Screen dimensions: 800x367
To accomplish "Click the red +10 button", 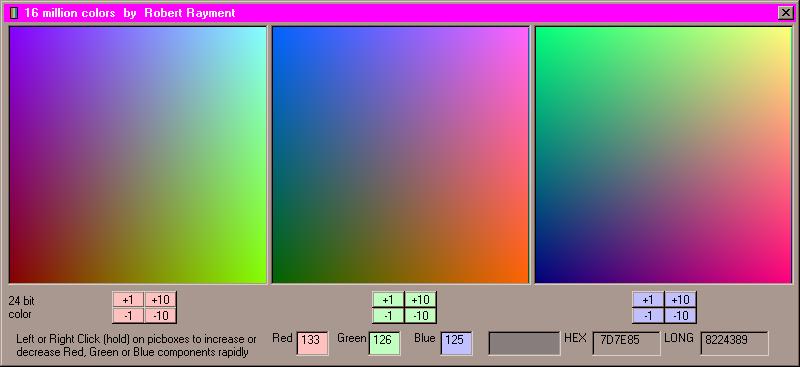I will click(x=160, y=300).
